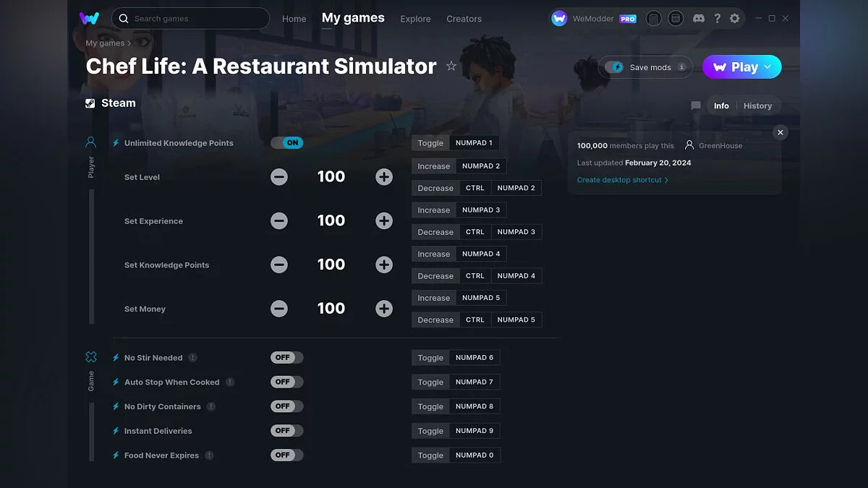Turn off Unlimited Knowledge Points toggle
Viewport: 868px width, 488px height.
[287, 142]
